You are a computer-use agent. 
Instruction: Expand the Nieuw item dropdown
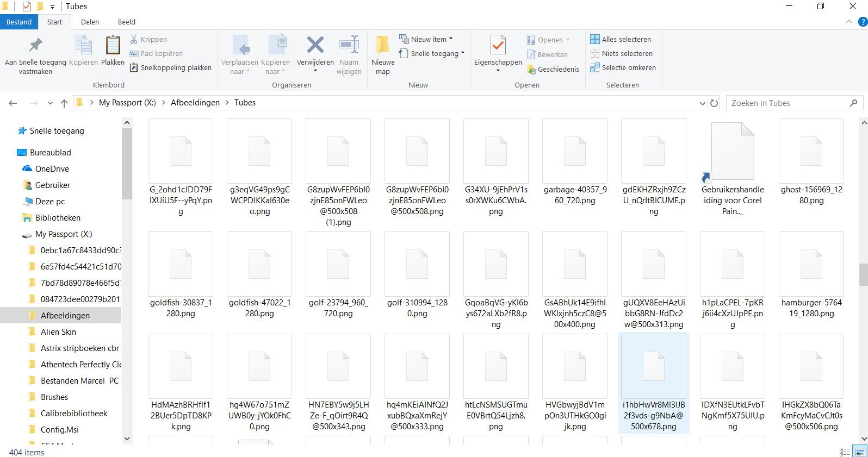pos(426,39)
